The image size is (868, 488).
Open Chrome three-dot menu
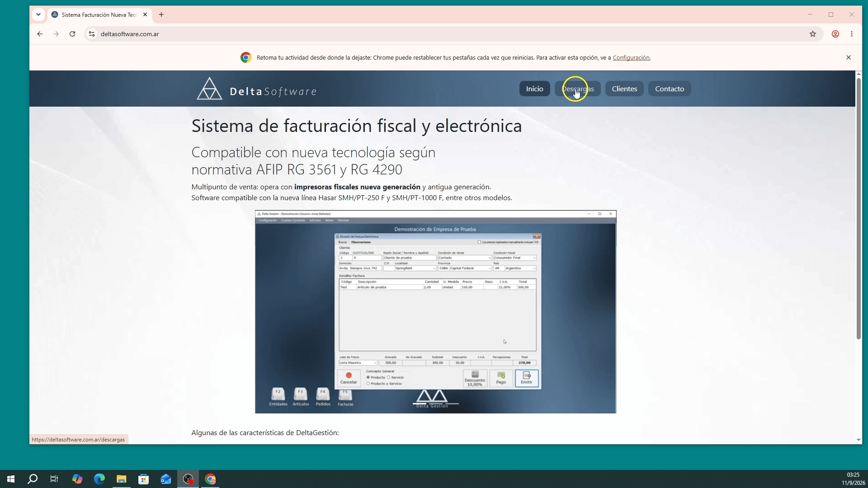click(852, 34)
